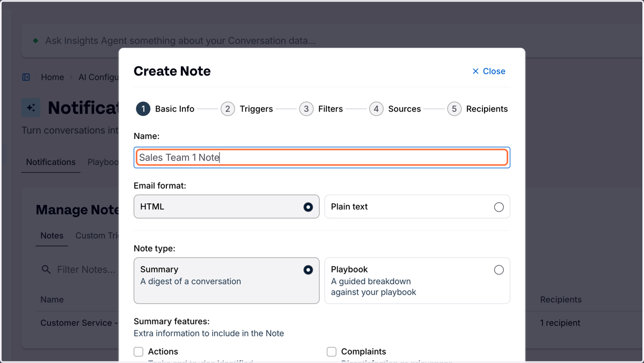Enable the Actions checkbox

[x=138, y=352]
